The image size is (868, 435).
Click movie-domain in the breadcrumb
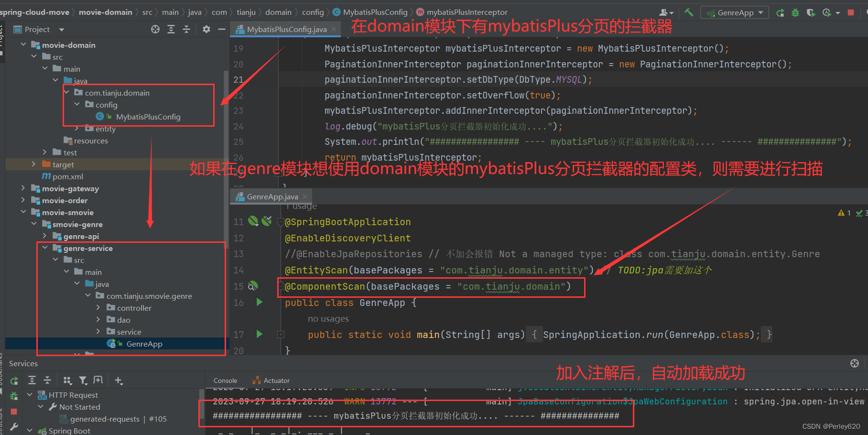105,12
